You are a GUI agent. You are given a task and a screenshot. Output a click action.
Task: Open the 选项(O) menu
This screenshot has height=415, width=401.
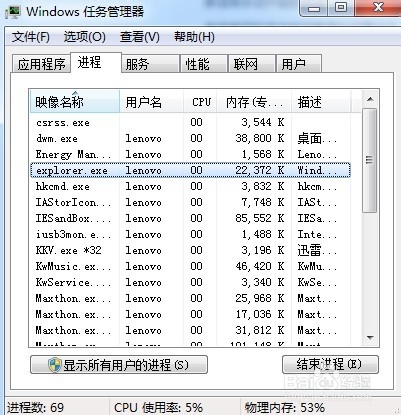coord(85,37)
